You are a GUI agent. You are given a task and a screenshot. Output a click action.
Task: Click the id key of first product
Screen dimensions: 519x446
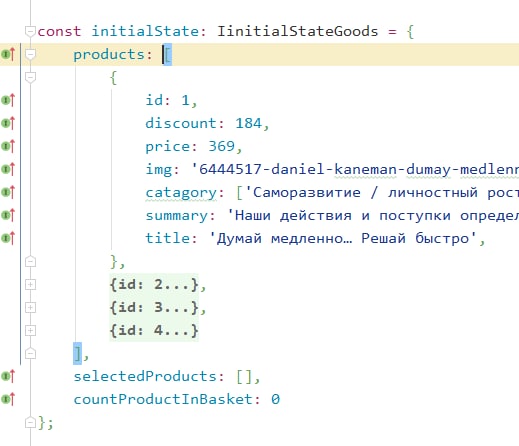click(154, 100)
